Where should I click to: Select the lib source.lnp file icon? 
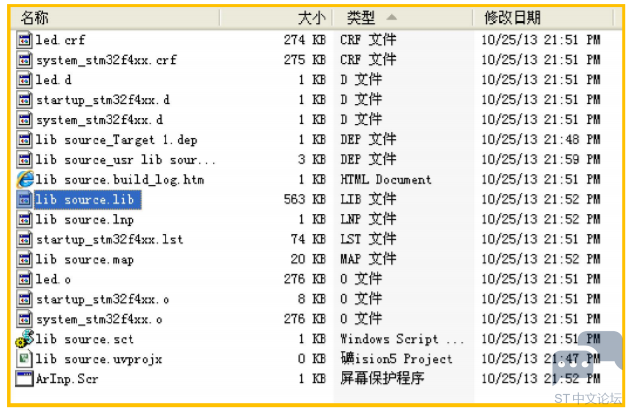pyautogui.click(x=24, y=219)
